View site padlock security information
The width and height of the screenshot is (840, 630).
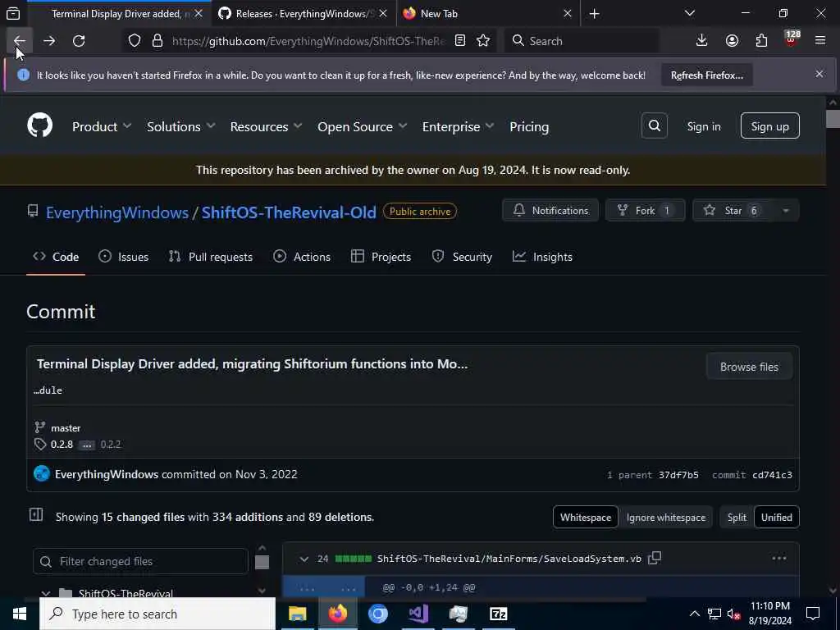click(157, 41)
